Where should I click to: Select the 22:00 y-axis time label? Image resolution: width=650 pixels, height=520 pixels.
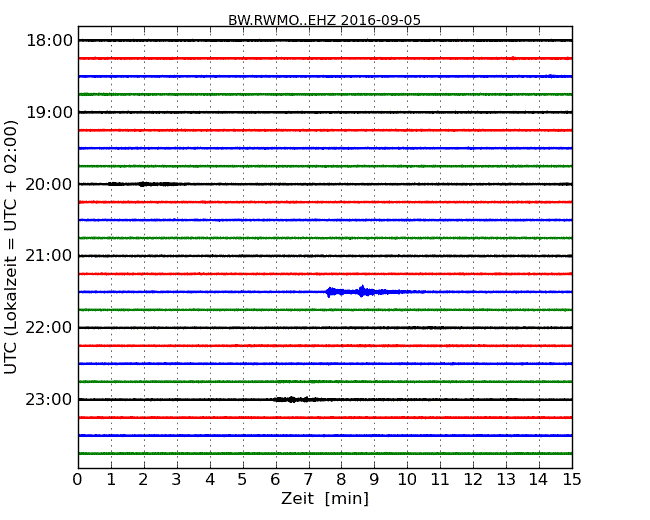tap(49, 328)
